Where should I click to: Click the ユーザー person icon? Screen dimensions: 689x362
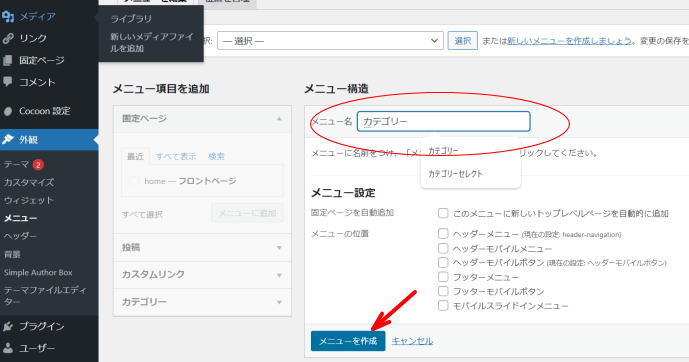[8, 348]
